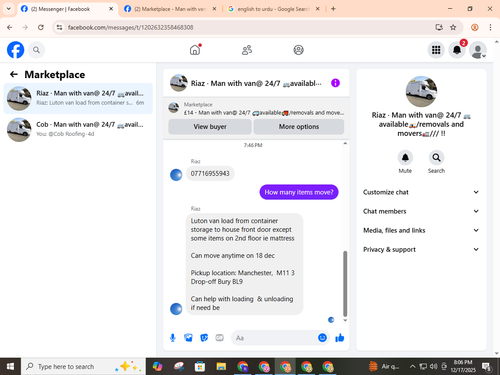Click the More options button
Screen dimensions: 500x375
299,127
